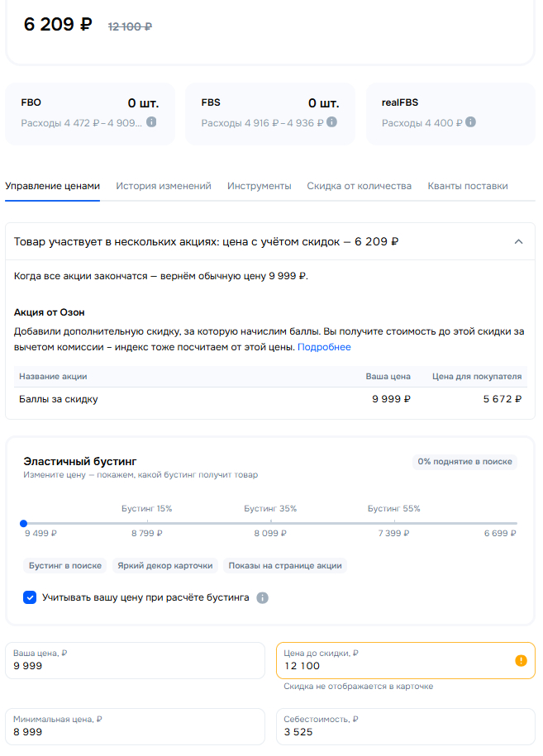Click the realFBS card
The width and height of the screenshot is (543, 756).
click(450, 114)
